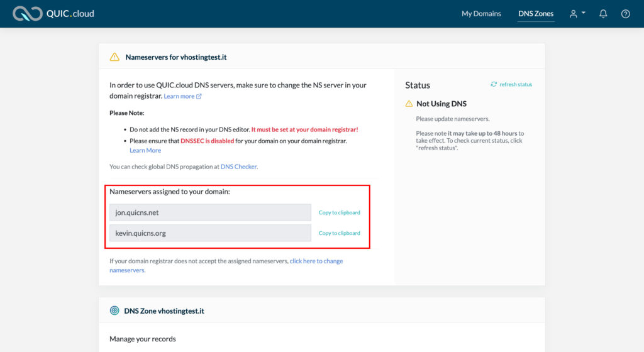Screen dimensions: 644x352
Task: Click the Not Using DNS status text
Action: 441,104
